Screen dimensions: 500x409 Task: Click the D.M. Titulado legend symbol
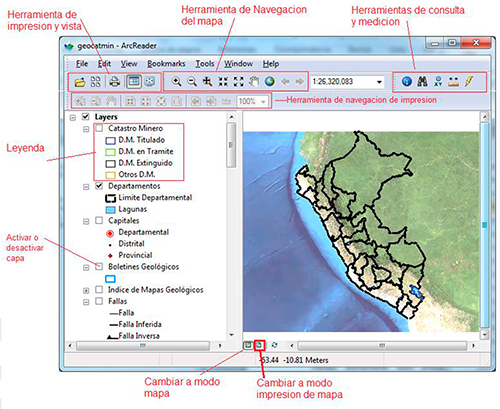[110, 140]
